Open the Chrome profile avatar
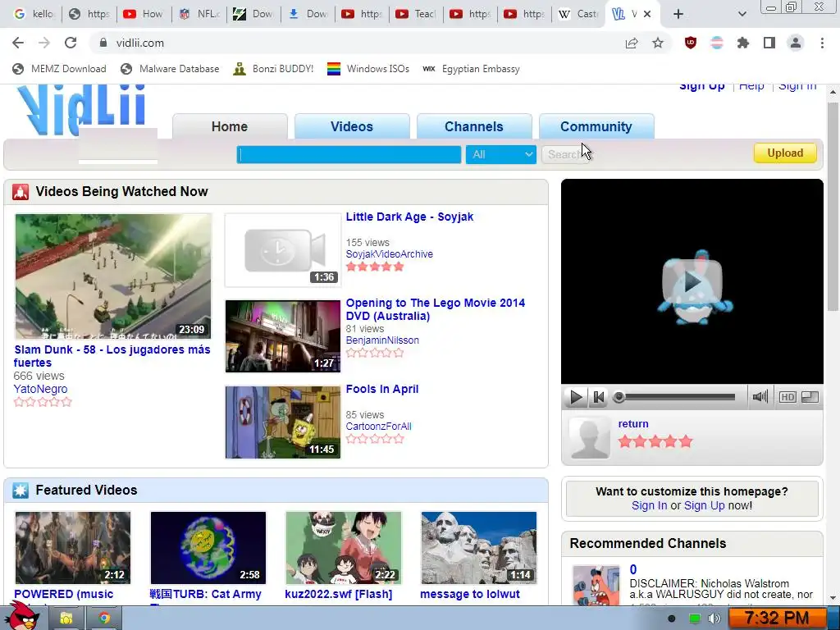840x630 pixels. pos(796,43)
